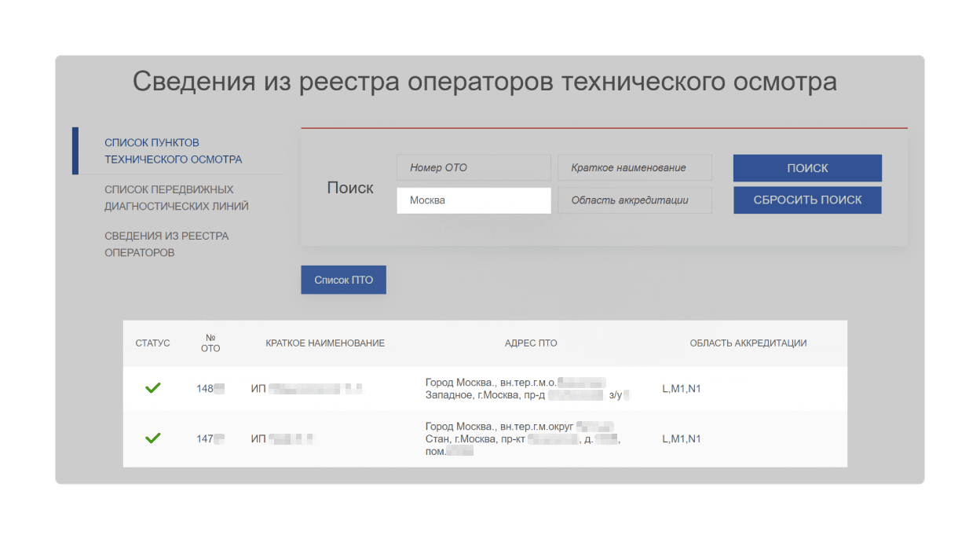980x550 pixels.
Task: Open the ОТО number link starting 148
Action: [210, 388]
